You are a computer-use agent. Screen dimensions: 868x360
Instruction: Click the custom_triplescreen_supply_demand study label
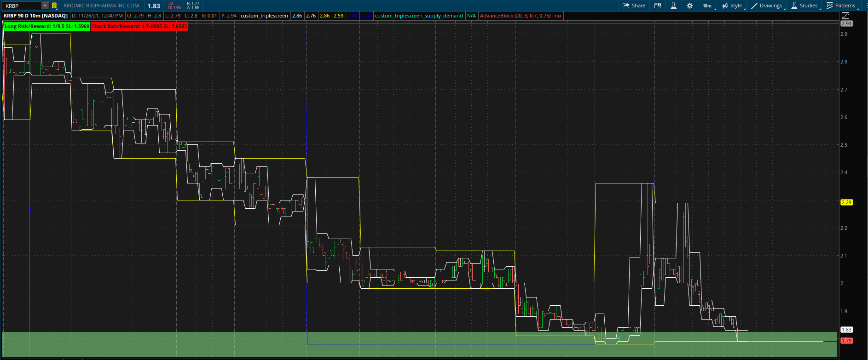click(419, 16)
